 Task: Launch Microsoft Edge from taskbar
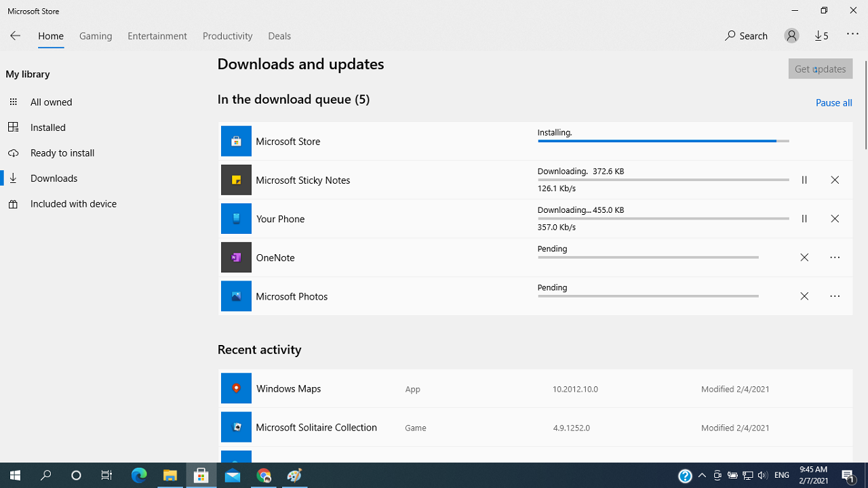tap(139, 475)
